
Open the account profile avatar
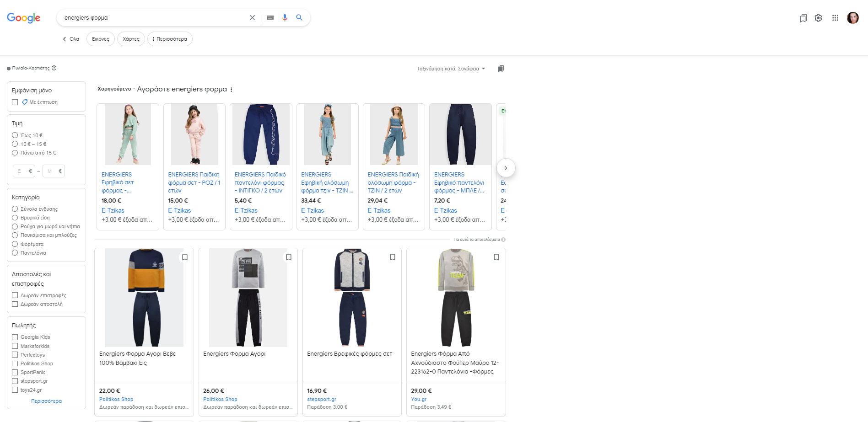pyautogui.click(x=853, y=18)
